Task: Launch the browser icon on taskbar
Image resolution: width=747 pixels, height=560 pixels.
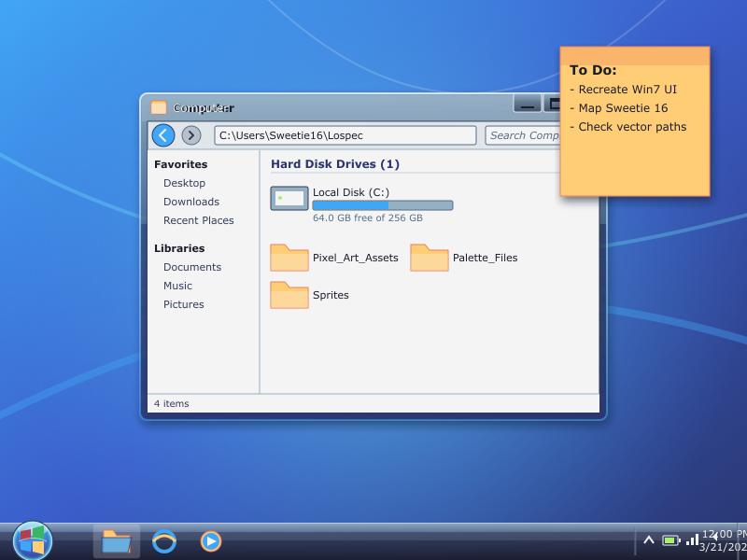Action: coord(164,541)
